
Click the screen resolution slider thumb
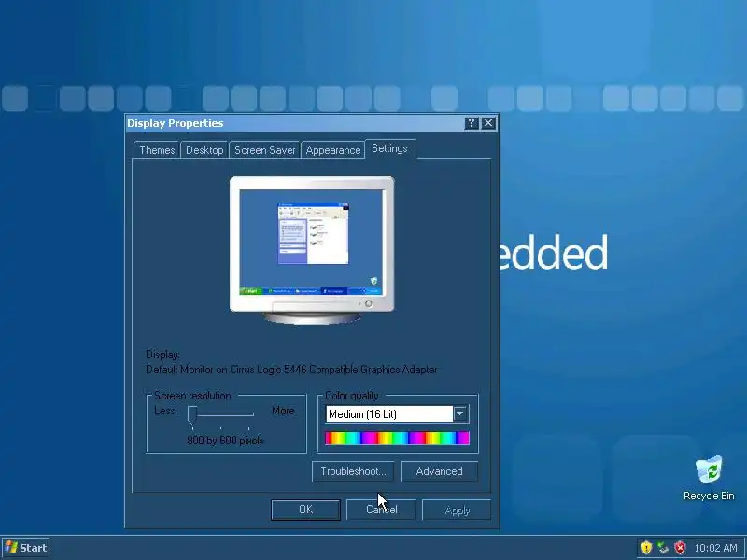(192, 414)
